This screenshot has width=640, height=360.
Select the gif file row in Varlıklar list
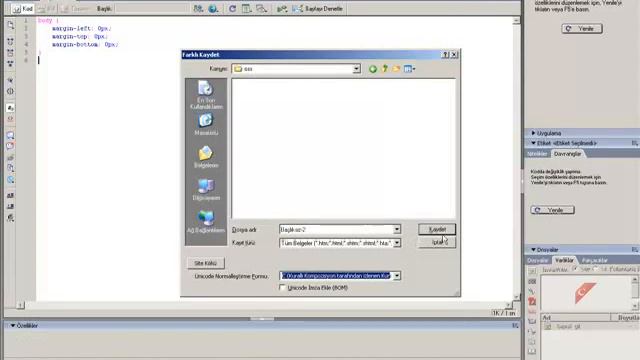590,327
